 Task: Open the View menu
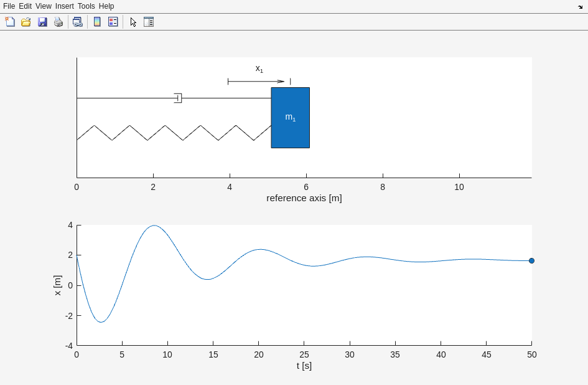(x=44, y=6)
